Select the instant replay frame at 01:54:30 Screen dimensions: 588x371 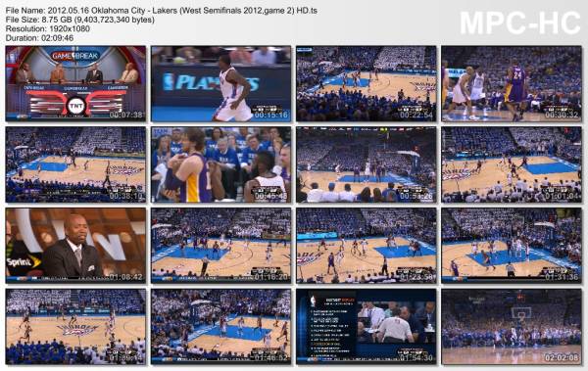click(x=367, y=326)
